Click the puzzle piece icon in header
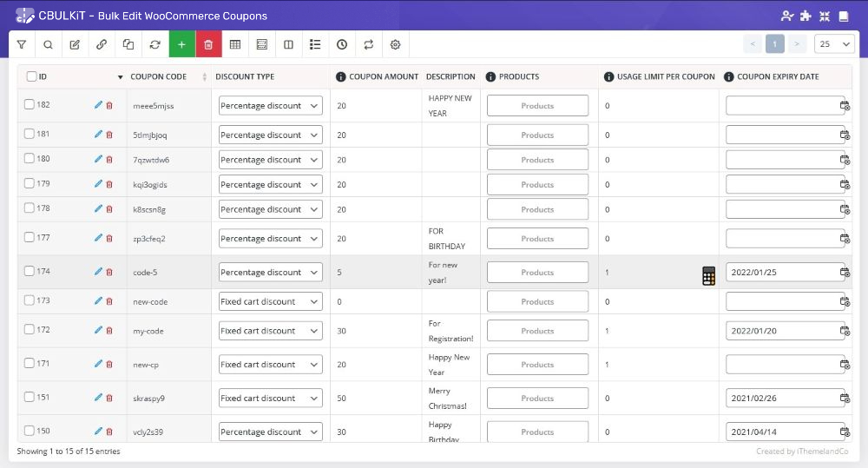 click(x=806, y=16)
